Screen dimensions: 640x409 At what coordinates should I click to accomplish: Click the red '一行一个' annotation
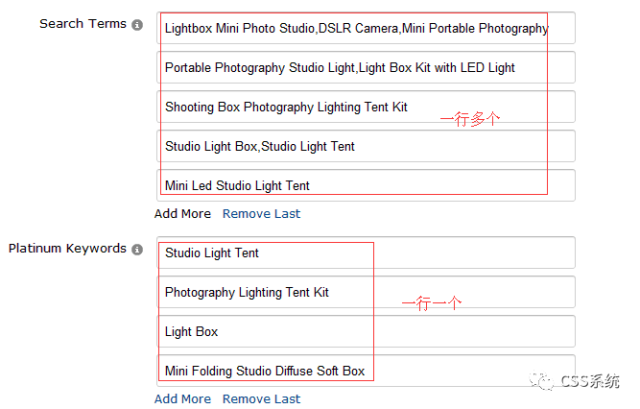431,303
